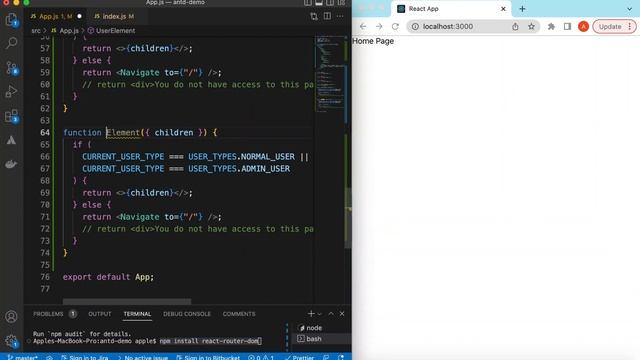The image size is (640, 360).
Task: Click Sign in to Bitbucket
Action: 208,357
